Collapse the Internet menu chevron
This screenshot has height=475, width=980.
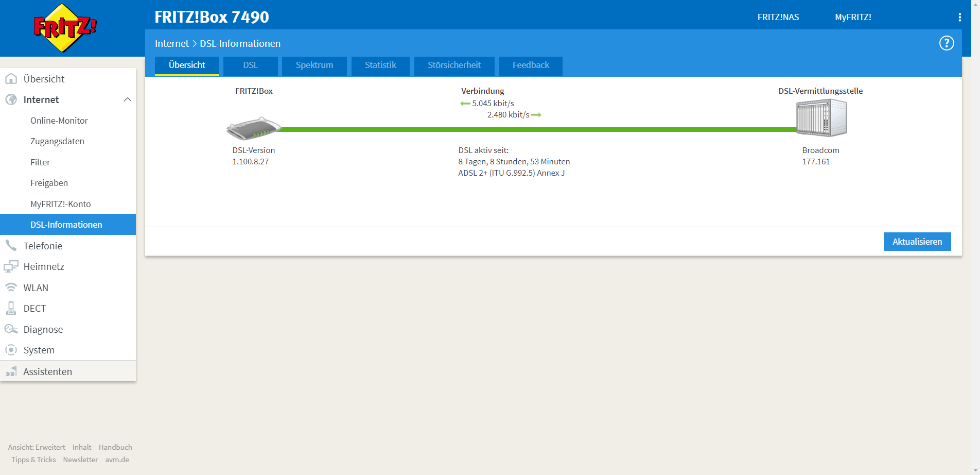(128, 99)
